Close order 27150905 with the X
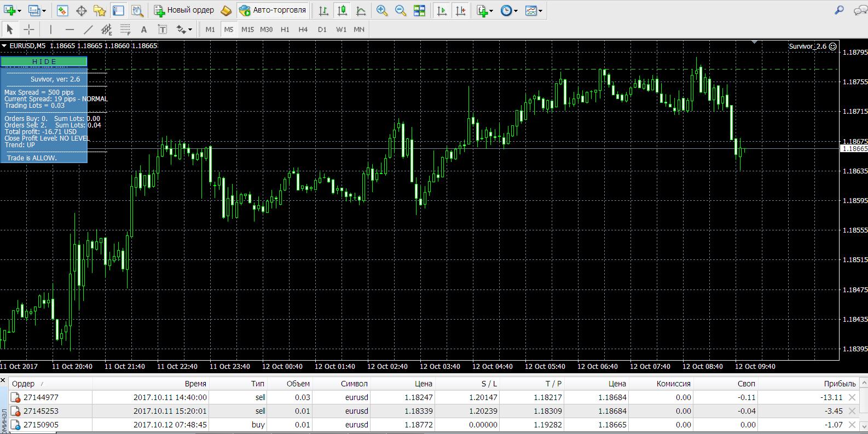Image resolution: width=868 pixels, height=434 pixels. 852,425
